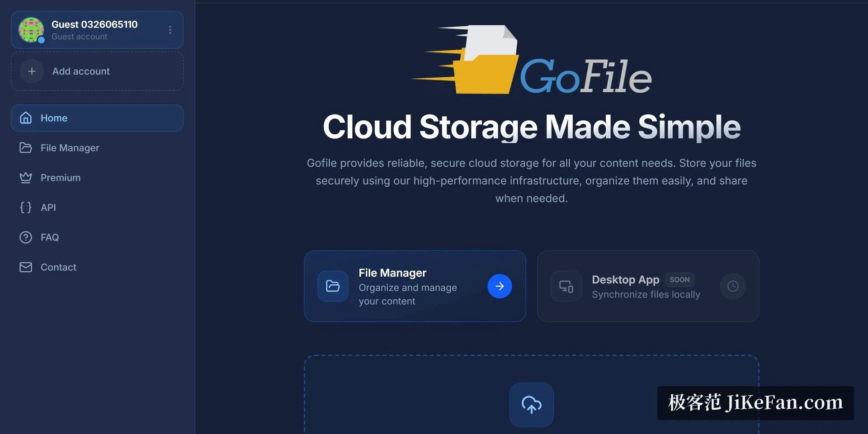Click the clock icon on Desktop App card
Image resolution: width=868 pixels, height=434 pixels.
733,286
